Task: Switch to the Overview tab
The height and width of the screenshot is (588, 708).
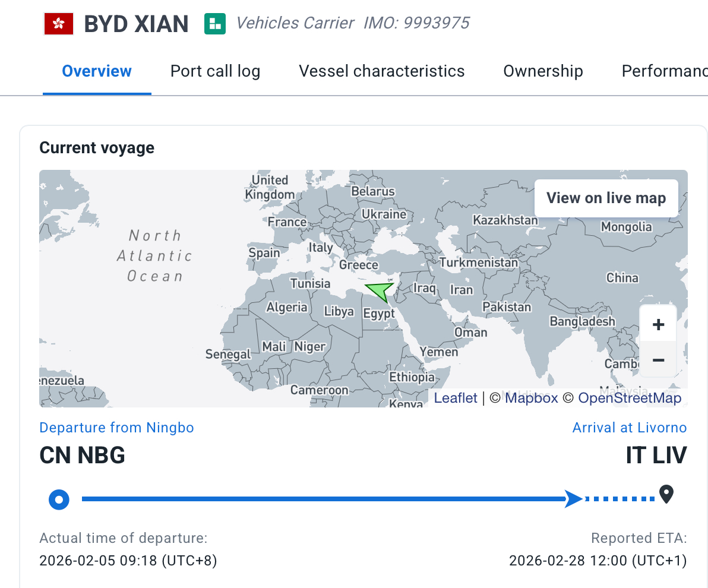Action: pos(97,71)
